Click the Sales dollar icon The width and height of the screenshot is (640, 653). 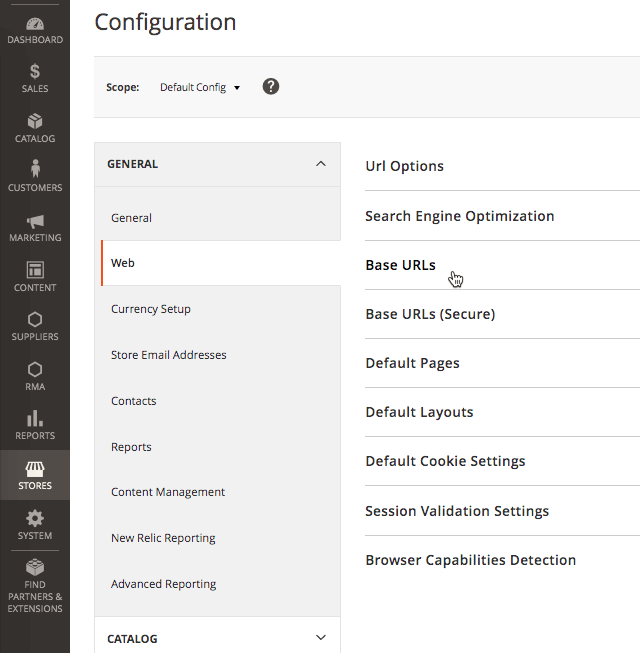click(x=35, y=72)
